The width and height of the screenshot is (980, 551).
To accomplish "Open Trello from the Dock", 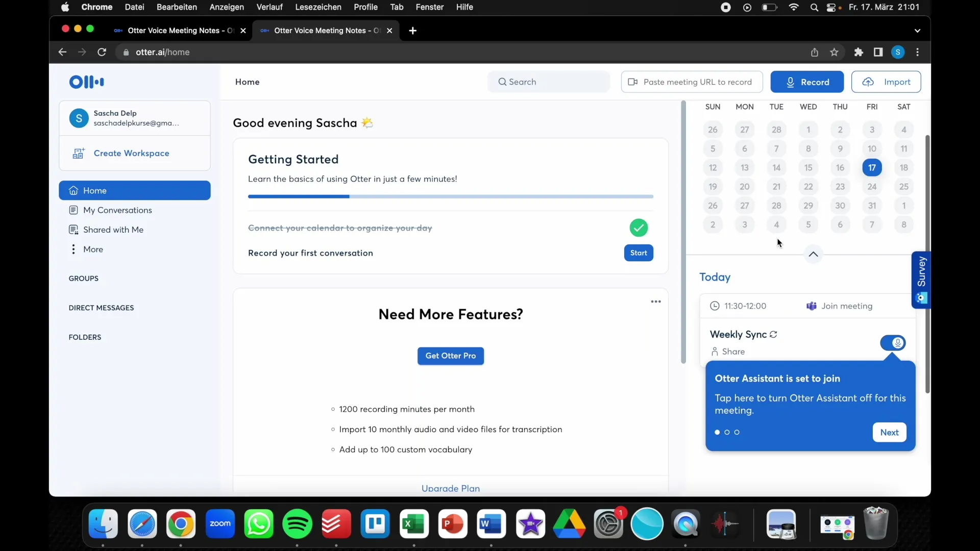I will pos(375,524).
